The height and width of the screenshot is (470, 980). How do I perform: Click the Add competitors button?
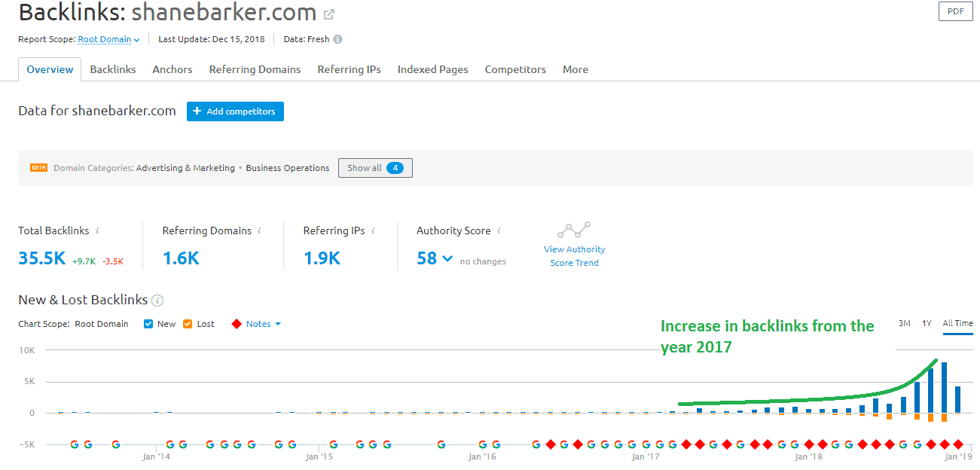pyautogui.click(x=235, y=111)
